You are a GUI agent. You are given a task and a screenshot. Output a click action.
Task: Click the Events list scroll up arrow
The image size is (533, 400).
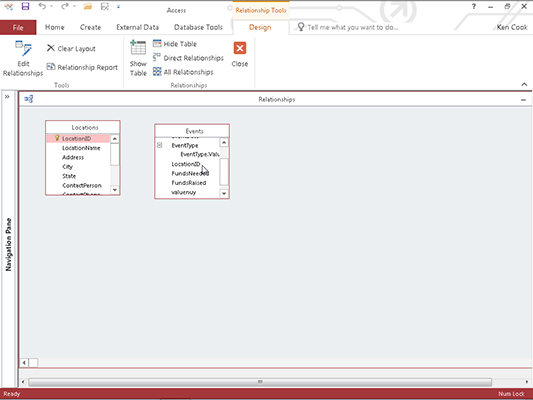(x=224, y=142)
